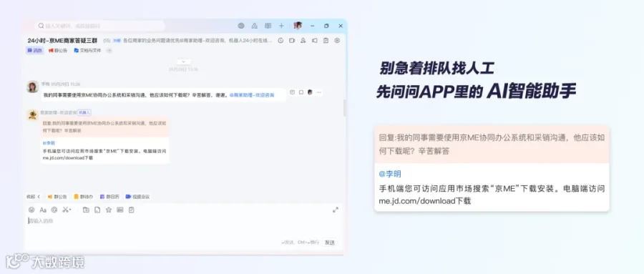Open group members icon in header
644x274 pixels.
tap(303, 40)
